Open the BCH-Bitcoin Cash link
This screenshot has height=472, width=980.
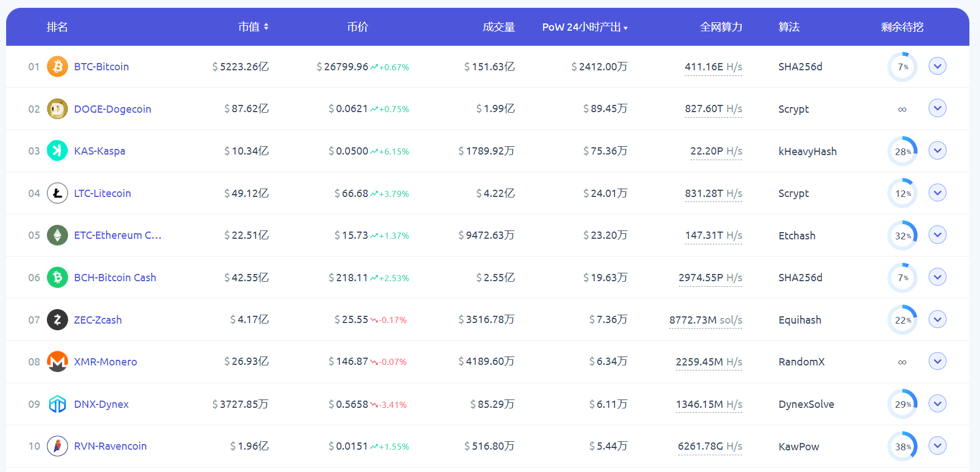(x=115, y=277)
